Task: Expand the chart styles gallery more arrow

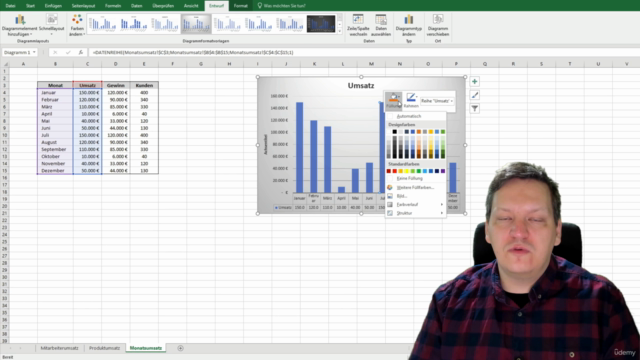Action: (x=340, y=31)
